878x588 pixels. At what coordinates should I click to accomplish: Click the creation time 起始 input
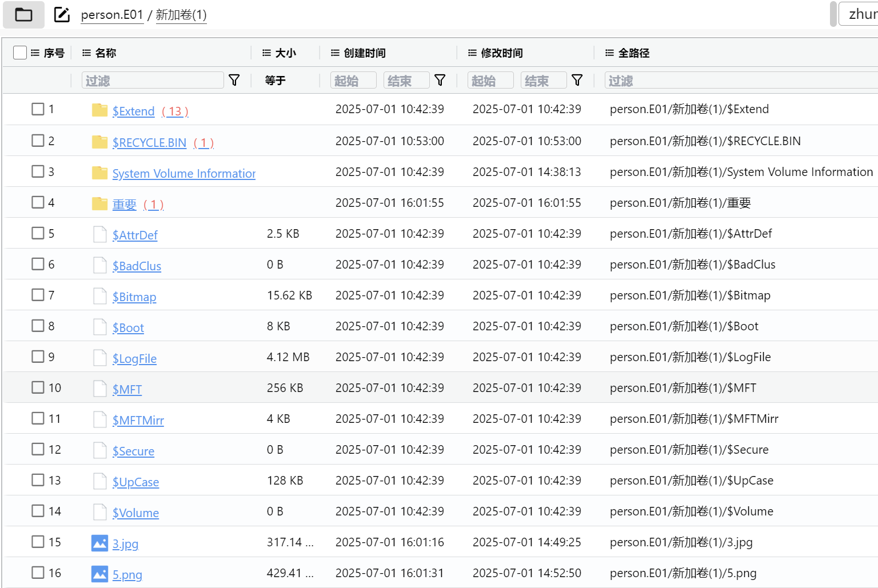click(x=353, y=81)
